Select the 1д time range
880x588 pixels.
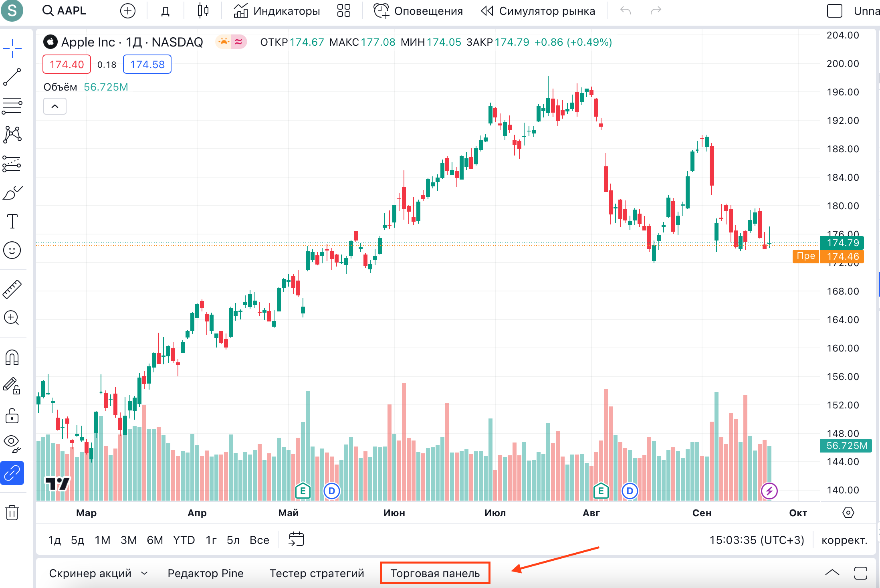(x=54, y=540)
